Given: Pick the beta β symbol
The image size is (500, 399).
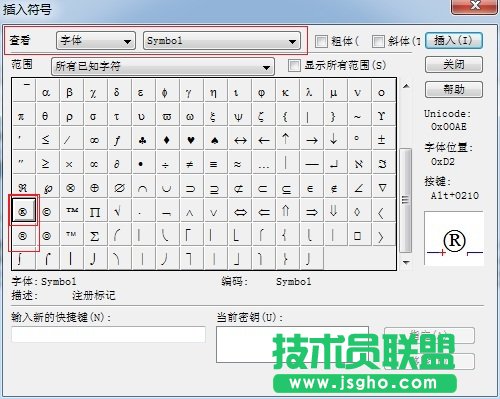Looking at the screenshot, I should tap(72, 91).
